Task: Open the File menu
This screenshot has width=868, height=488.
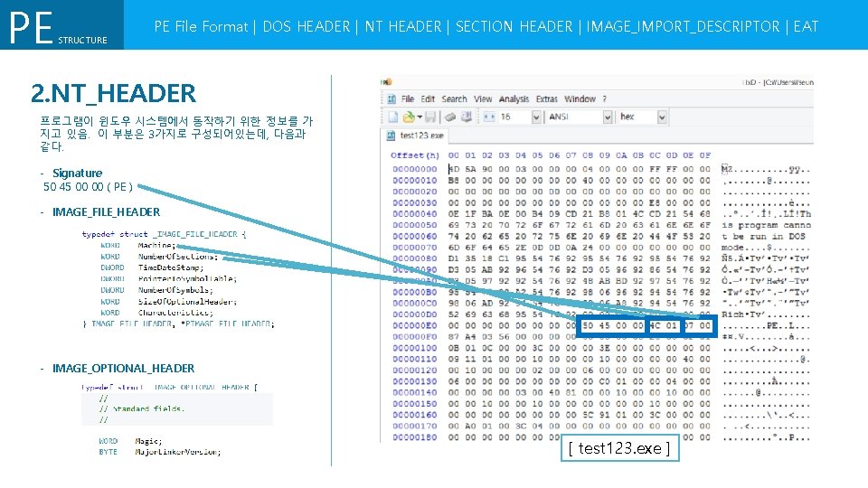Action: click(408, 99)
